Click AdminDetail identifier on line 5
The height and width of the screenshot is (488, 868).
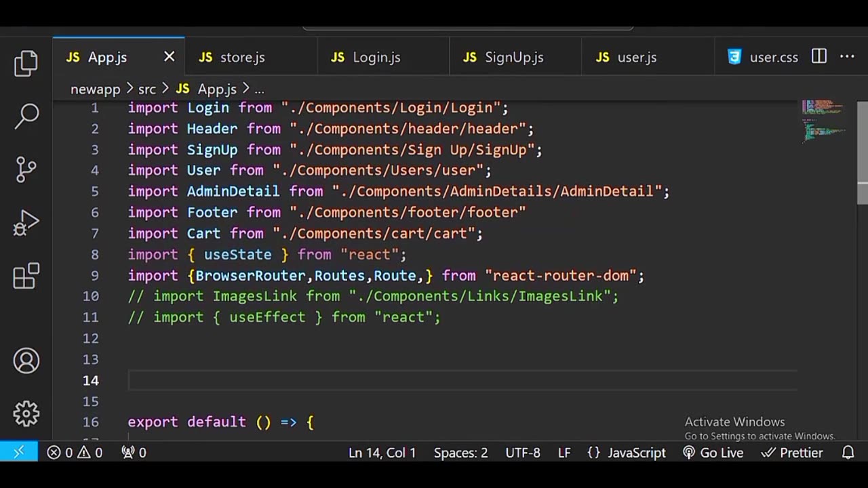tap(233, 192)
